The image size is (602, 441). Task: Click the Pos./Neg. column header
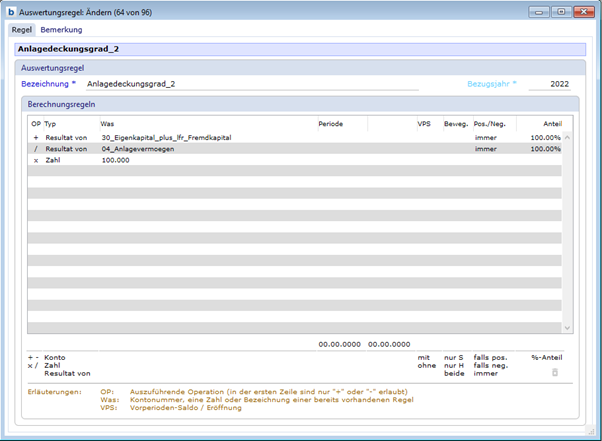pyautogui.click(x=491, y=123)
